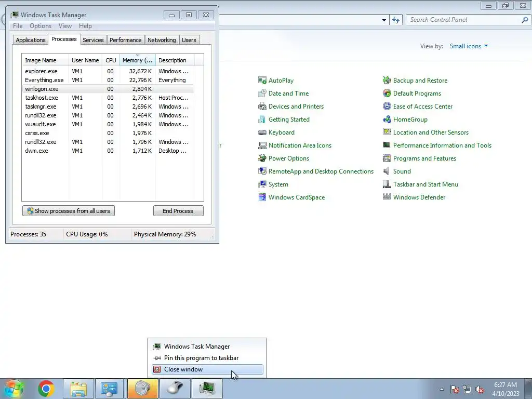Open the View menu in Task Manager

[65, 26]
